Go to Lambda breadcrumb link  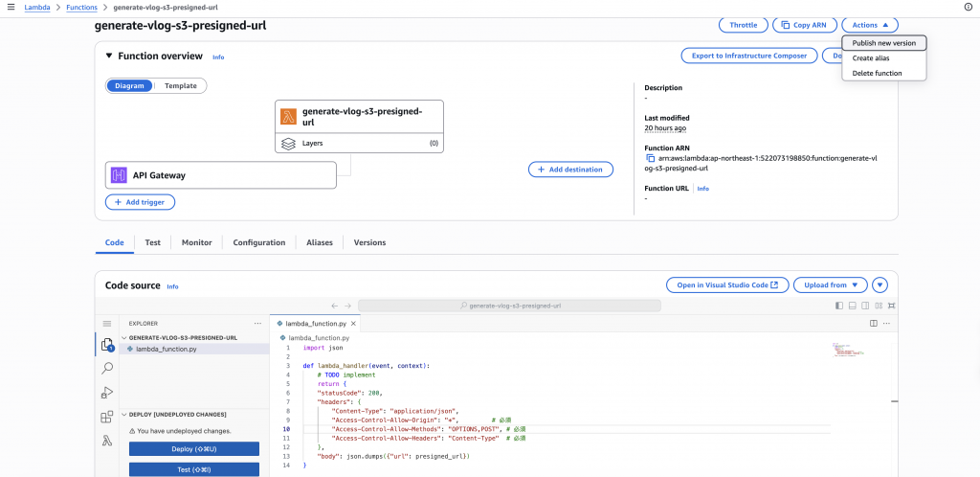[x=37, y=8]
